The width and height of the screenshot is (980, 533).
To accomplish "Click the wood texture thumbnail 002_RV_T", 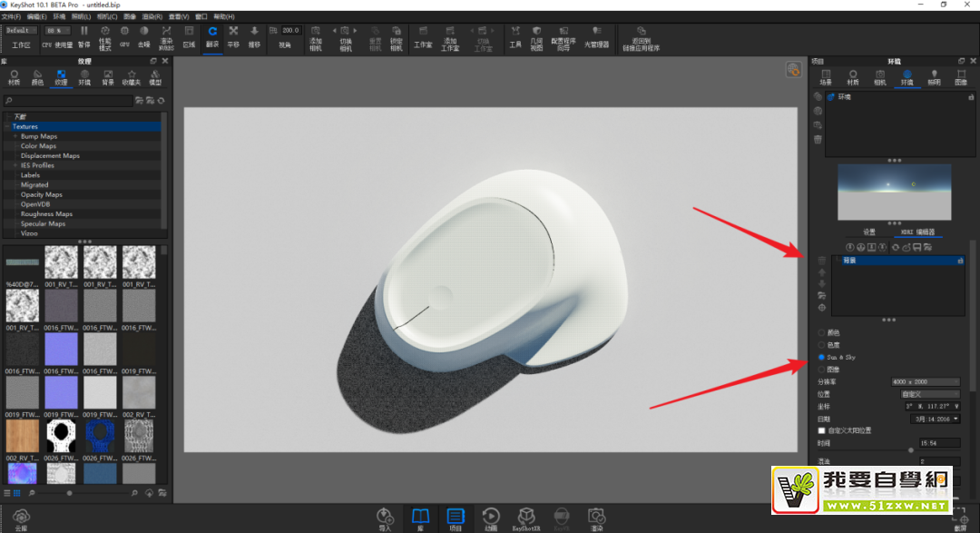I will [23, 436].
